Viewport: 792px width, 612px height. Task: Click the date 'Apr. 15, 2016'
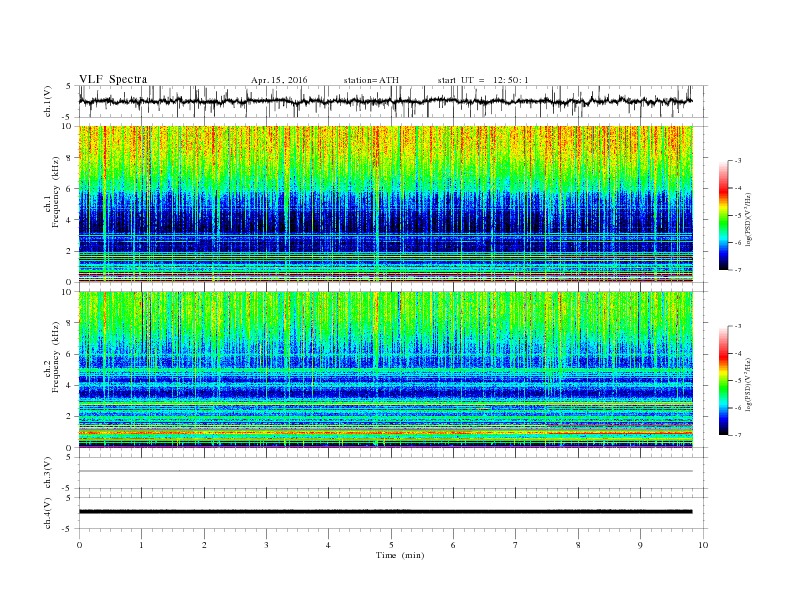[279, 80]
